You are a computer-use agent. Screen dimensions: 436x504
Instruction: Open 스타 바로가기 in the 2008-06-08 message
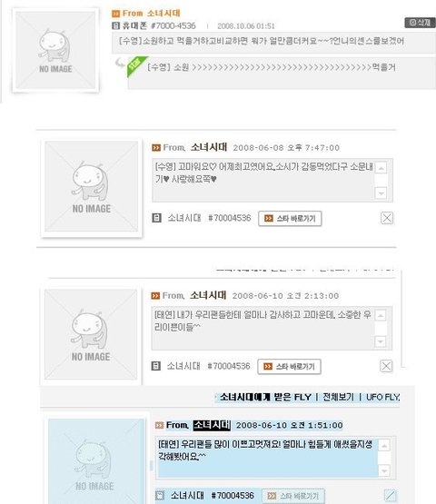tap(290, 219)
